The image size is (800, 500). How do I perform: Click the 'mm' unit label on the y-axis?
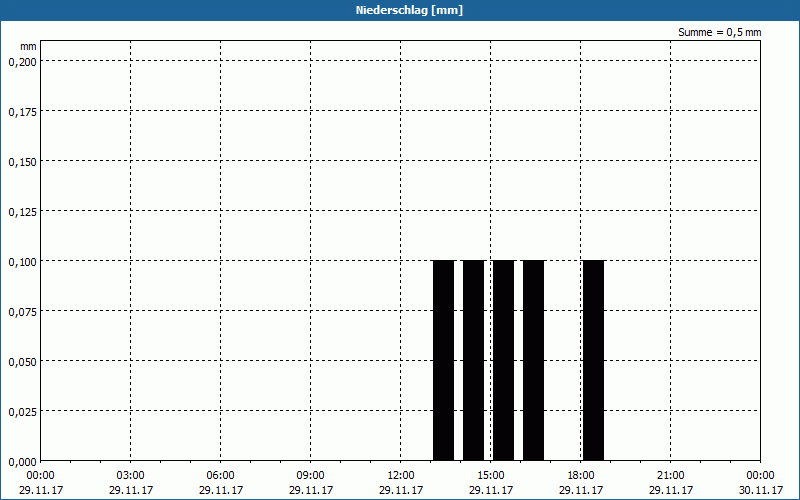click(x=29, y=46)
